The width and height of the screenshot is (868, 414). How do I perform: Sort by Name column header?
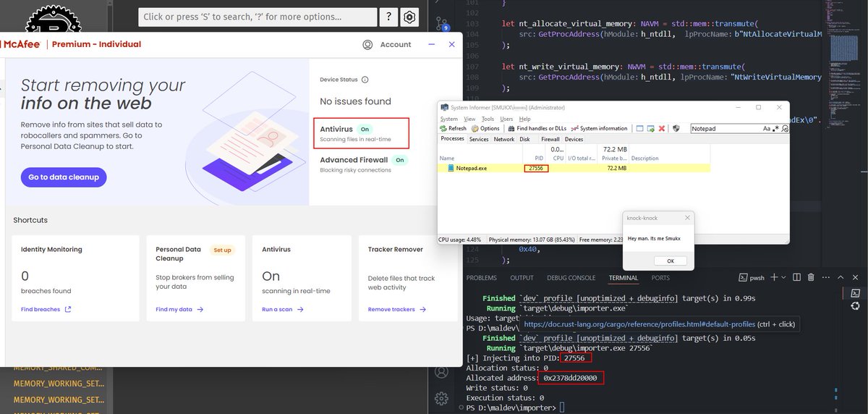click(446, 158)
